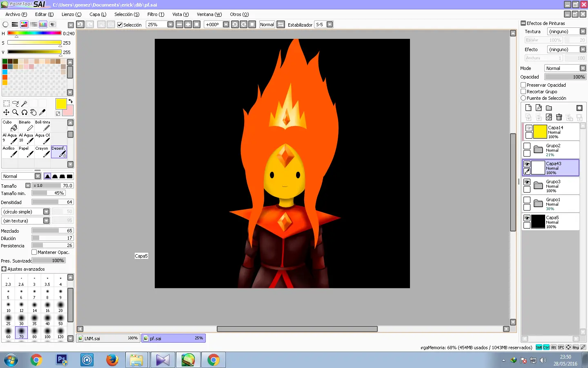This screenshot has height=368, width=588.
Task: Adjust the Hue slider bar
Action: click(34, 33)
